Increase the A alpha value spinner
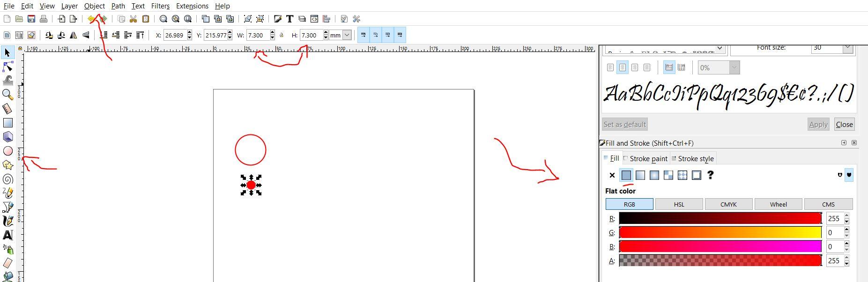This screenshot has width=868, height=282. pos(847,258)
